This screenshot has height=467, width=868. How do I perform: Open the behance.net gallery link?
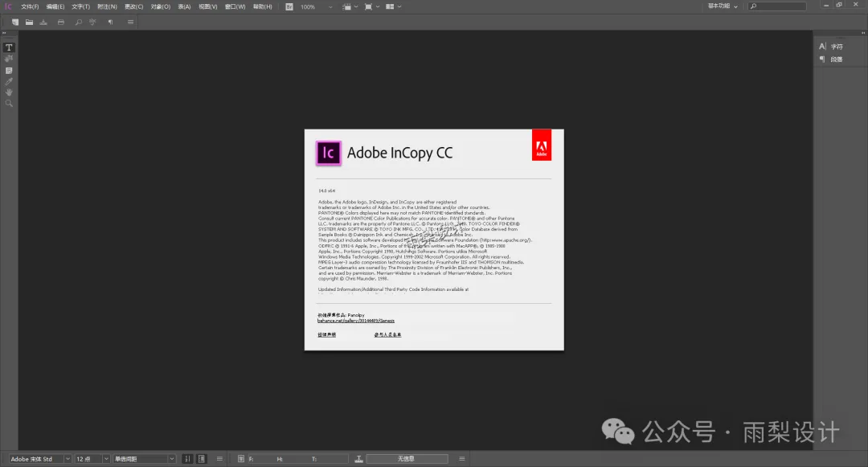(x=356, y=321)
